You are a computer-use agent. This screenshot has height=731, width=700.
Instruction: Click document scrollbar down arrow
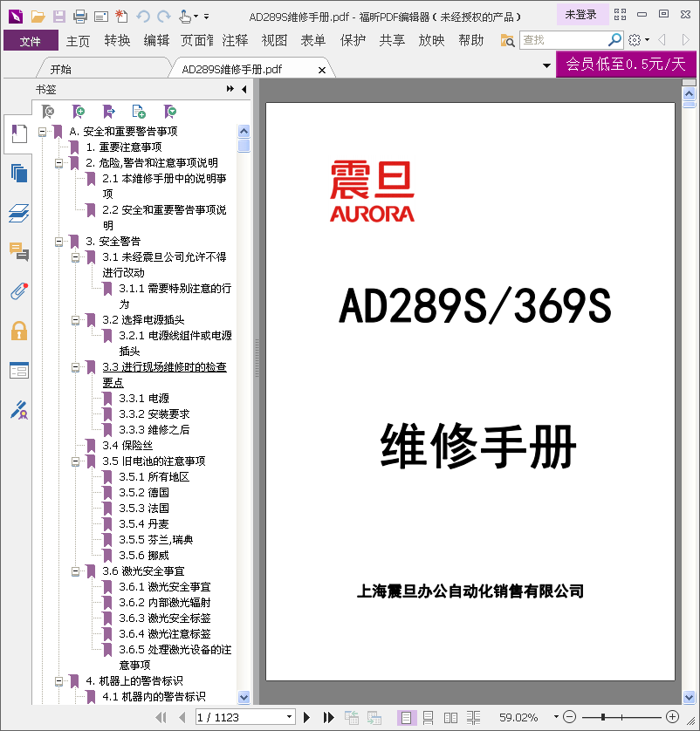690,698
